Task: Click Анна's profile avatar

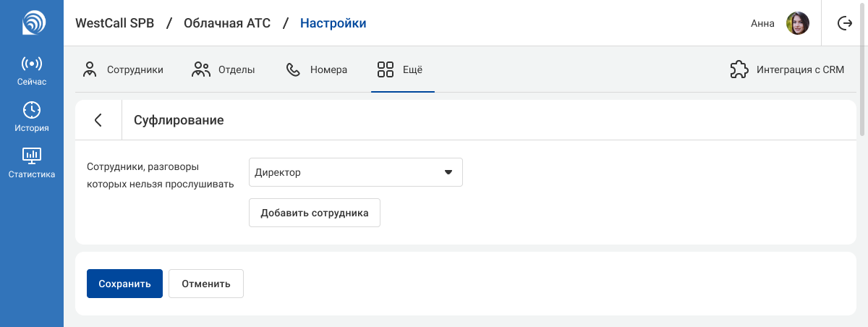Action: tap(797, 23)
